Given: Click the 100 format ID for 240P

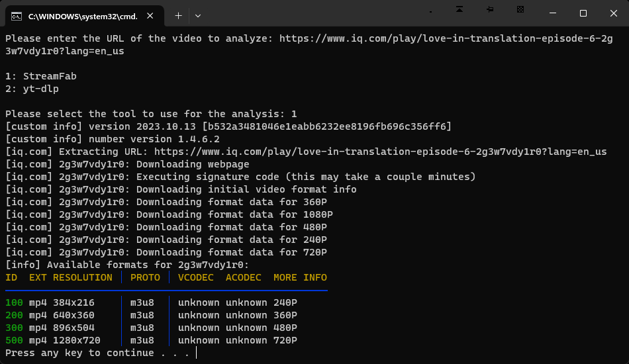Looking at the screenshot, I should pyautogui.click(x=14, y=302).
